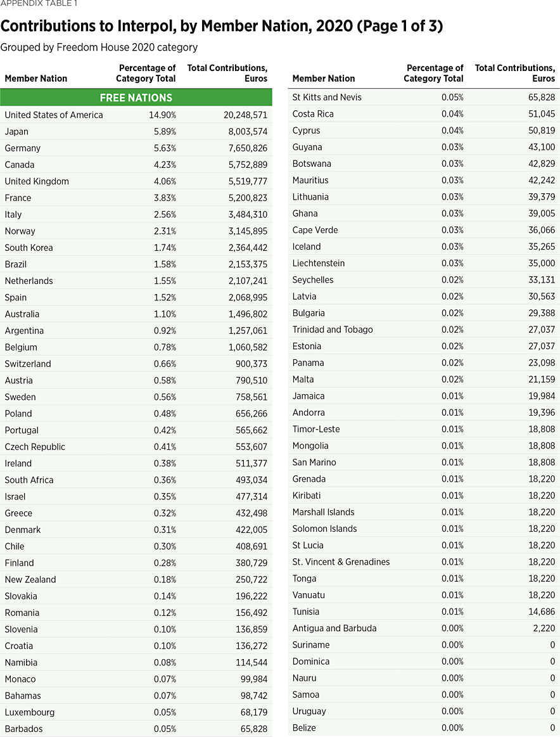Click the Belize row name

point(304,727)
